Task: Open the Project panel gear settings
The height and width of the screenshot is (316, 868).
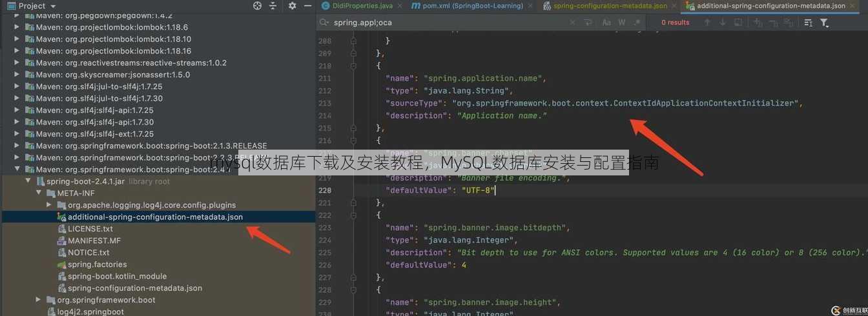Action: click(292, 6)
